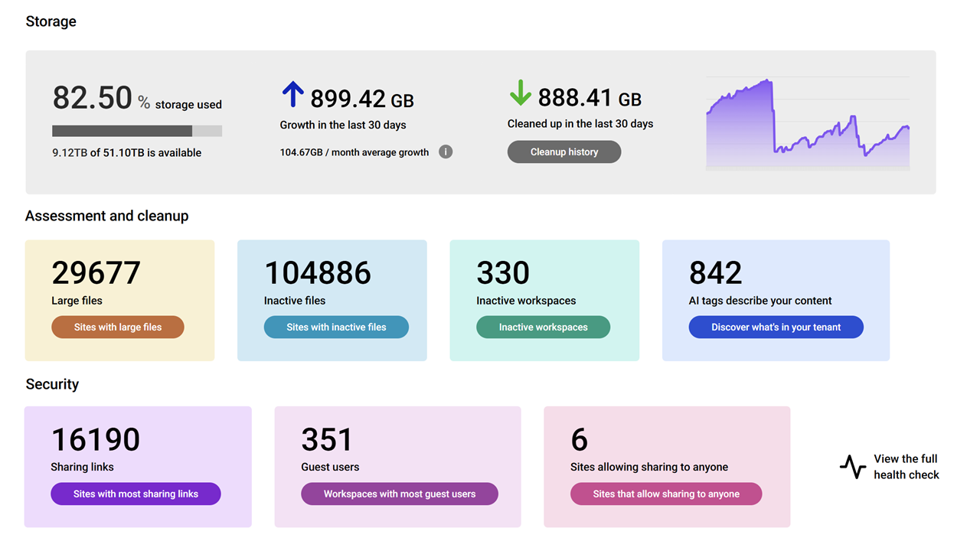The image size is (980, 551).
Task: Click the 104886 Inactive files count
Action: tap(318, 272)
